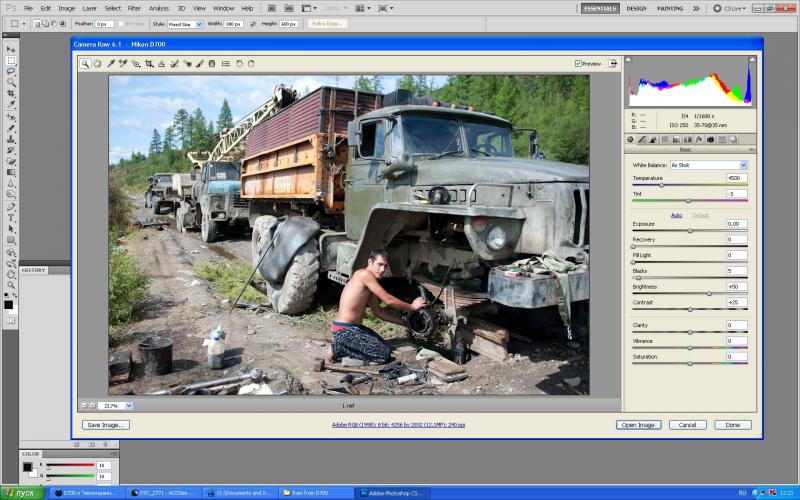Open the Basic panel flyout menu
Viewport: 800px width, 500px height.
click(x=752, y=150)
